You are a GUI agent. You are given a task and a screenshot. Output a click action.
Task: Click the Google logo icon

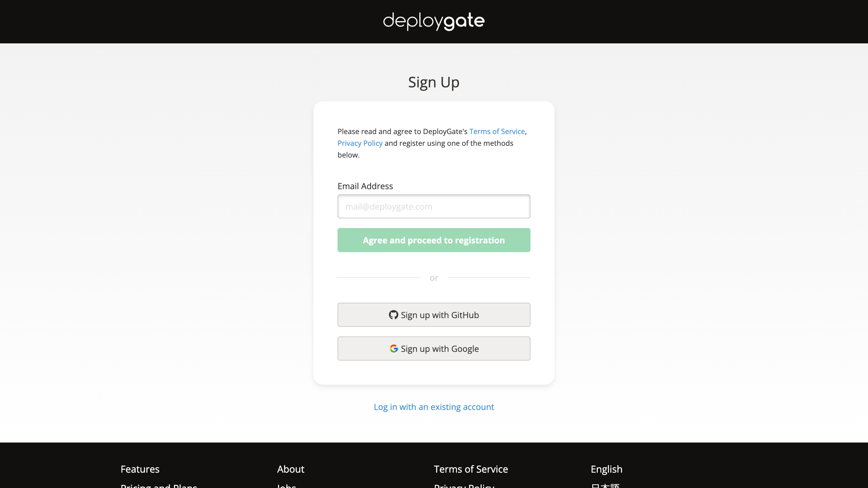(x=394, y=349)
